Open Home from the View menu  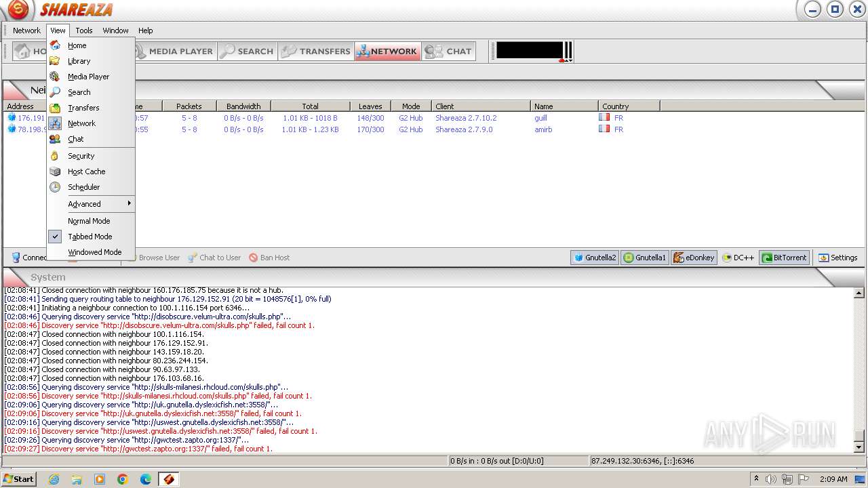(x=91, y=45)
